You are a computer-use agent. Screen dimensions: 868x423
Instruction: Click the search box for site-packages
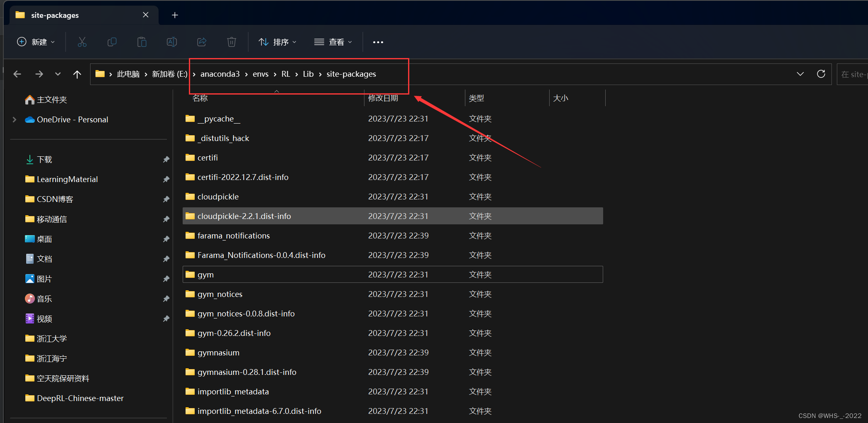click(852, 74)
